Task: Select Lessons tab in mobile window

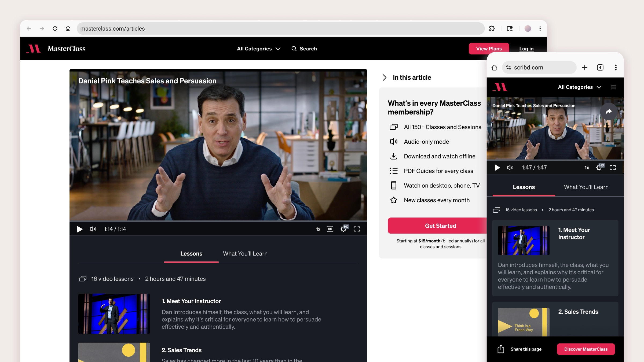Action: 524,187
